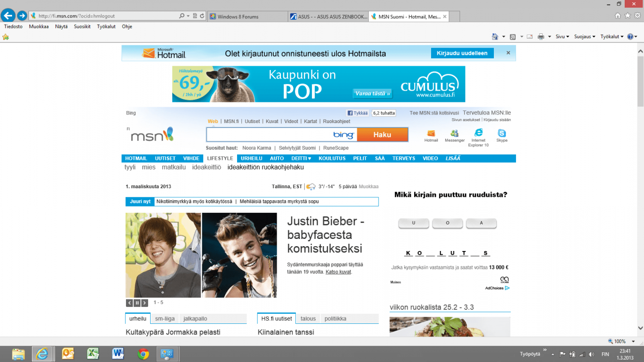Open the Muokkaa menu
Viewport: 644px width, 362px height.
(39, 27)
